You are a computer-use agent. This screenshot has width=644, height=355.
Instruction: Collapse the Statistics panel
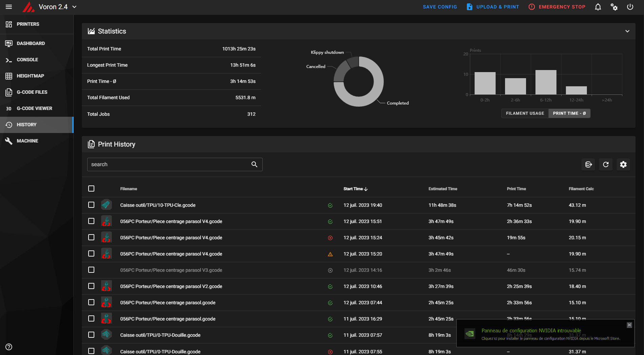tap(627, 31)
